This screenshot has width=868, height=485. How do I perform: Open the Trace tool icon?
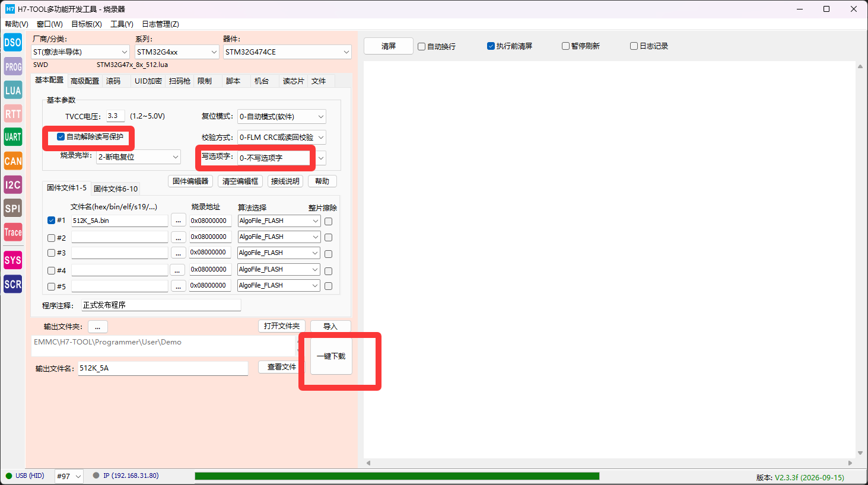pos(13,232)
